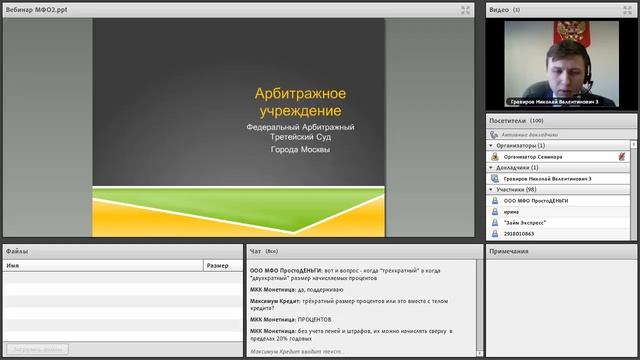Collapse the Участники (98) group
The image size is (640, 360).
(x=491, y=190)
